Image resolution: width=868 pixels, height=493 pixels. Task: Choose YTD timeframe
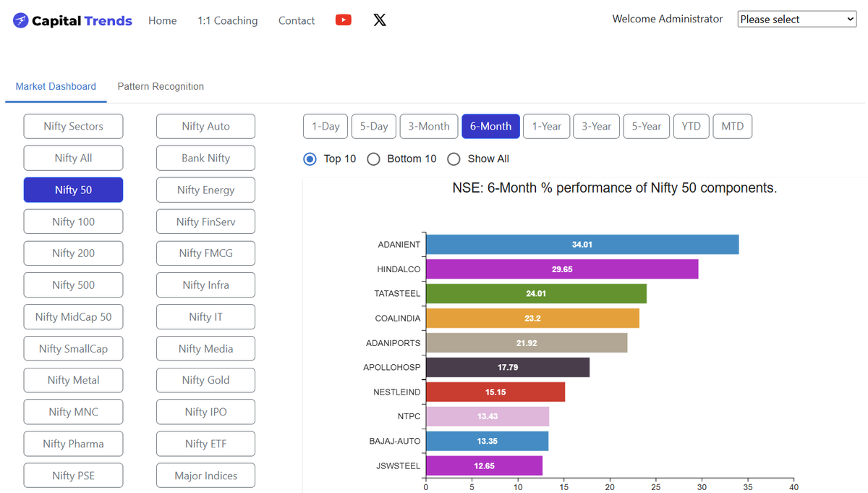click(692, 126)
